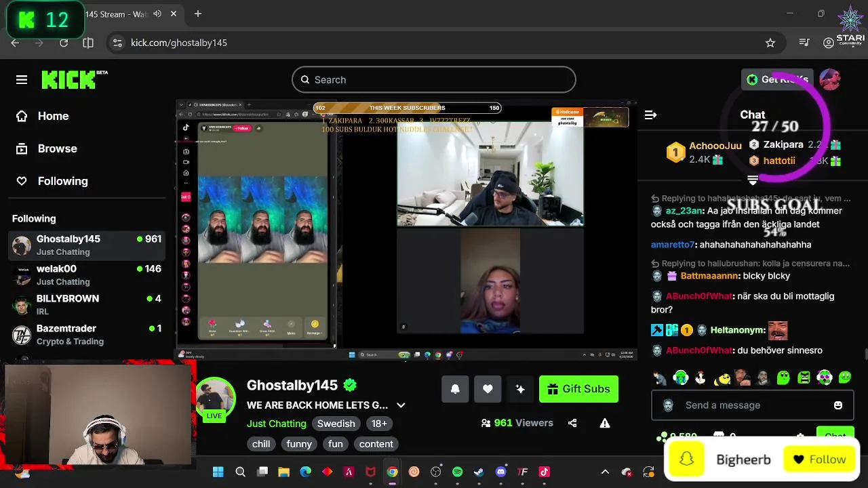
Task: Select the chill tag
Action: tap(261, 444)
